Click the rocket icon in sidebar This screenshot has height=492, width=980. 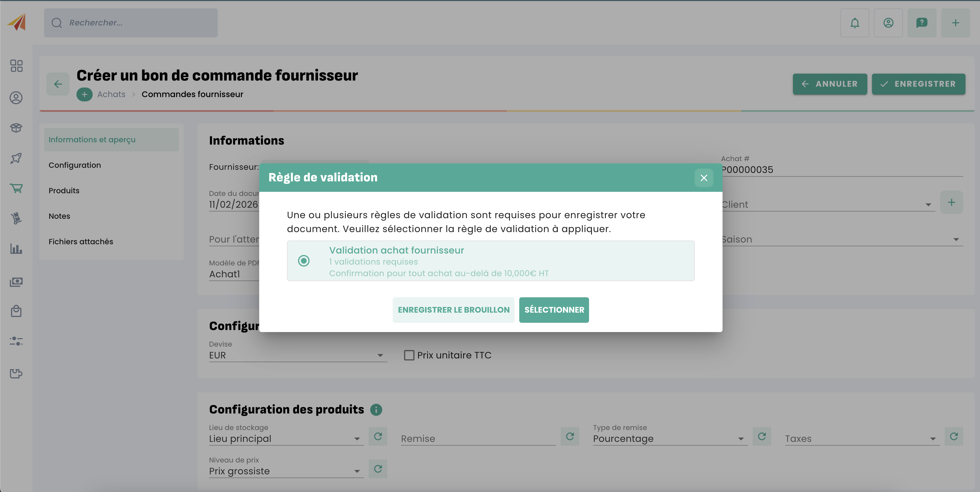[16, 158]
